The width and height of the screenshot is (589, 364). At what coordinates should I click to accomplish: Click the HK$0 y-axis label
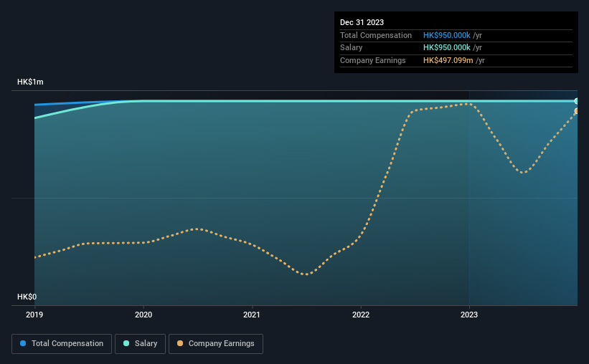[27, 297]
